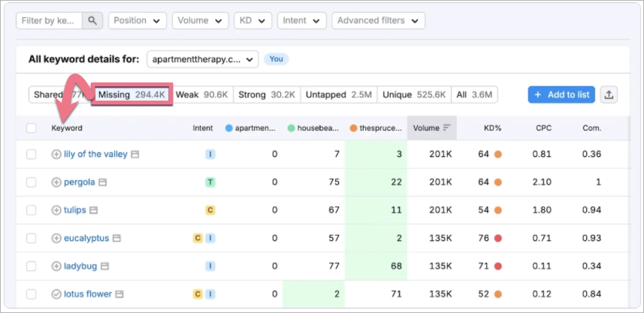
Task: Click the Add to list button
Action: coord(561,94)
